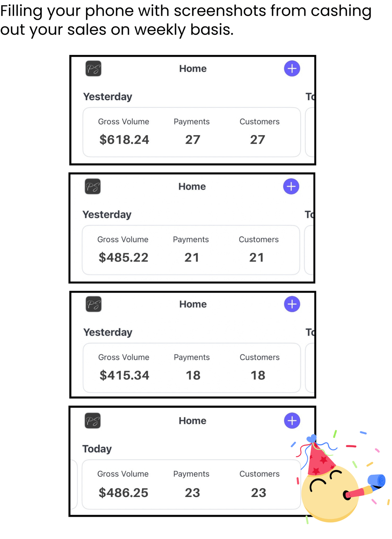Click the Customers count of 27
Viewport: 392px width, 539px height.
click(x=258, y=139)
